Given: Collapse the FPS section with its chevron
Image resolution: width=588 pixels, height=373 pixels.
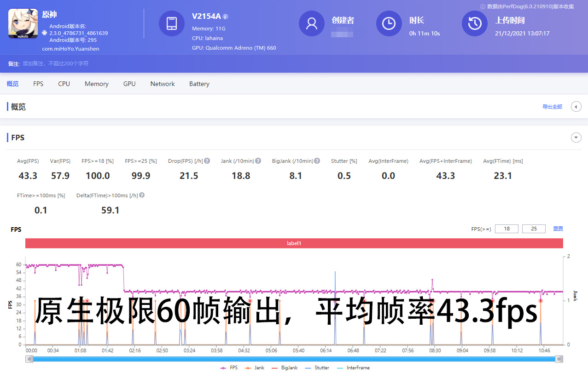Looking at the screenshot, I should pos(576,137).
